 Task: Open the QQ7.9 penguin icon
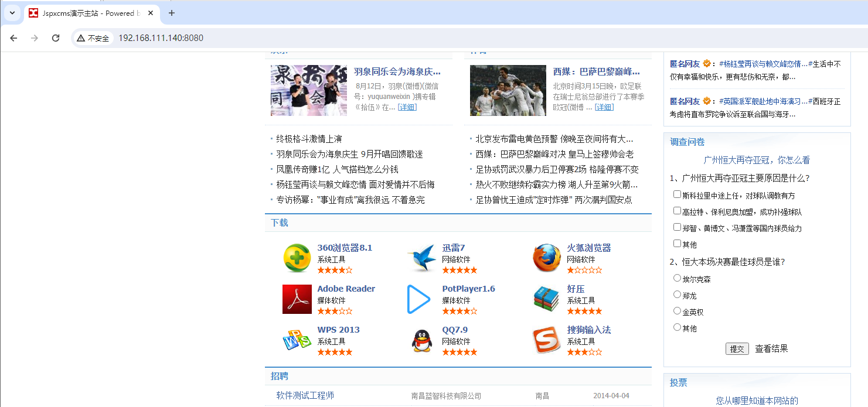422,340
